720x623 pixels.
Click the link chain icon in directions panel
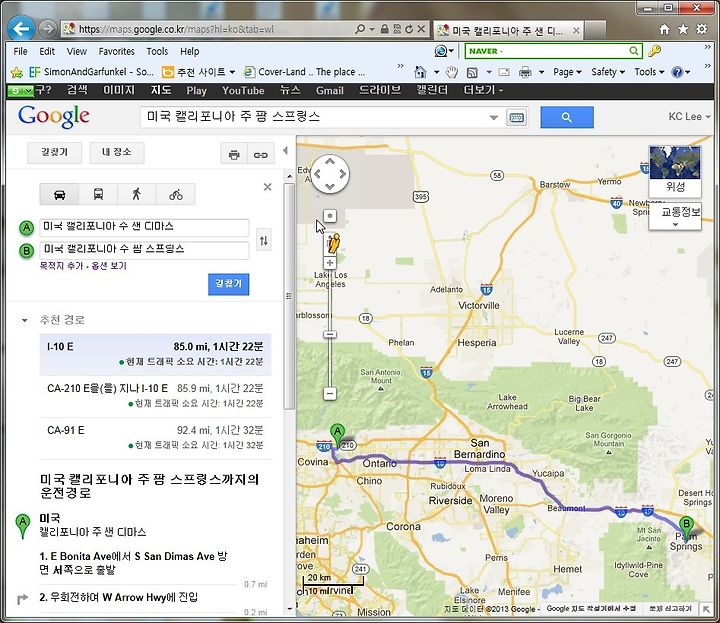pos(260,154)
